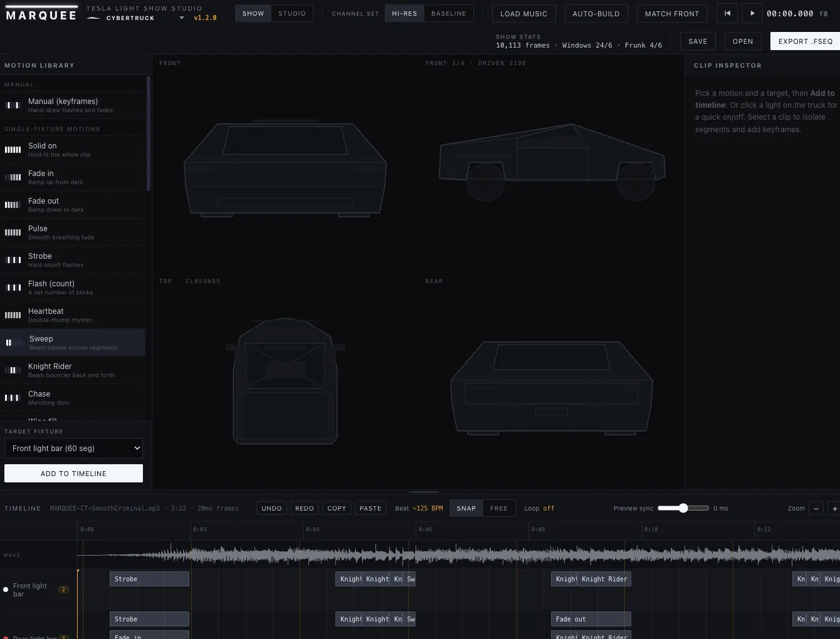Viewport: 840px width, 639px height.
Task: Zoom out timeline with minus button
Action: 816,509
